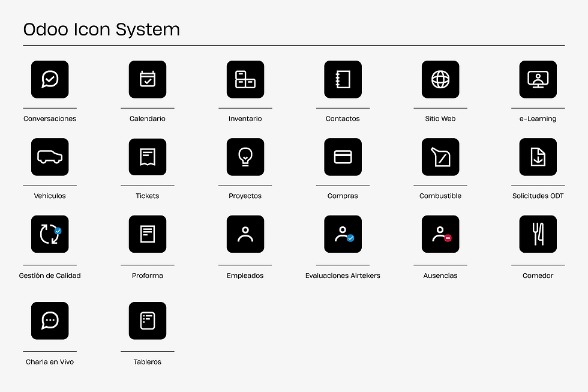
Task: Click the Tickets receipt icon
Action: click(148, 157)
